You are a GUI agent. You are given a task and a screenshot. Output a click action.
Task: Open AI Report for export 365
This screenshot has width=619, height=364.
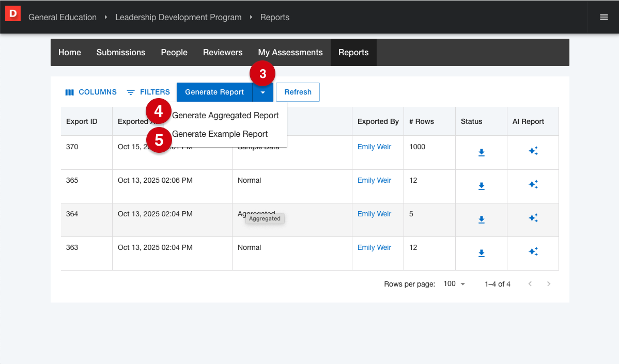[x=533, y=184]
